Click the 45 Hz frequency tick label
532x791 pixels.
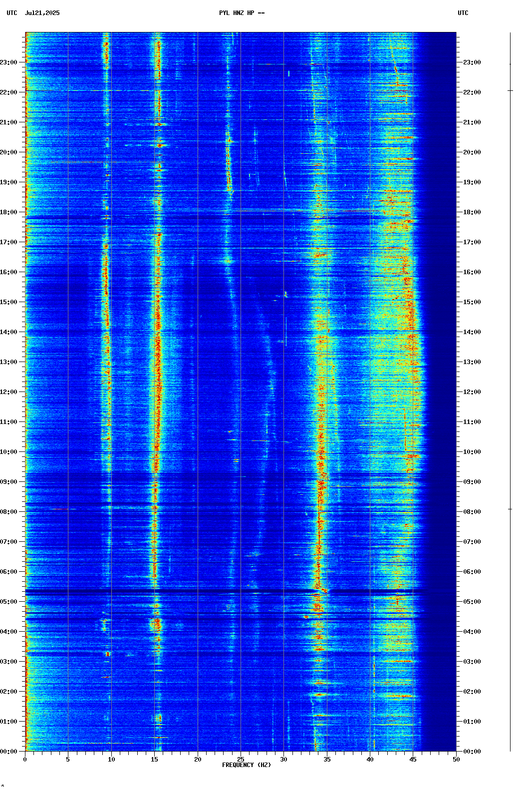pos(413,760)
